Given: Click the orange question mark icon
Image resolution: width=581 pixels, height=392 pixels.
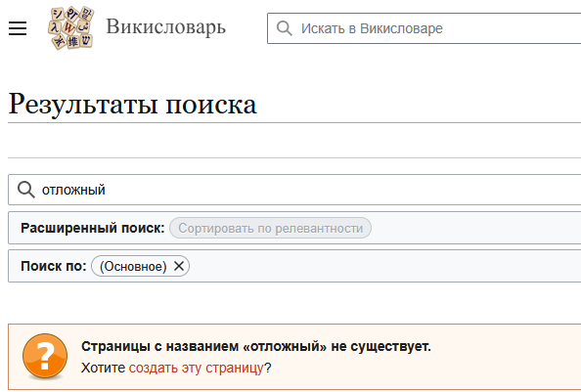Looking at the screenshot, I should tap(45, 357).
